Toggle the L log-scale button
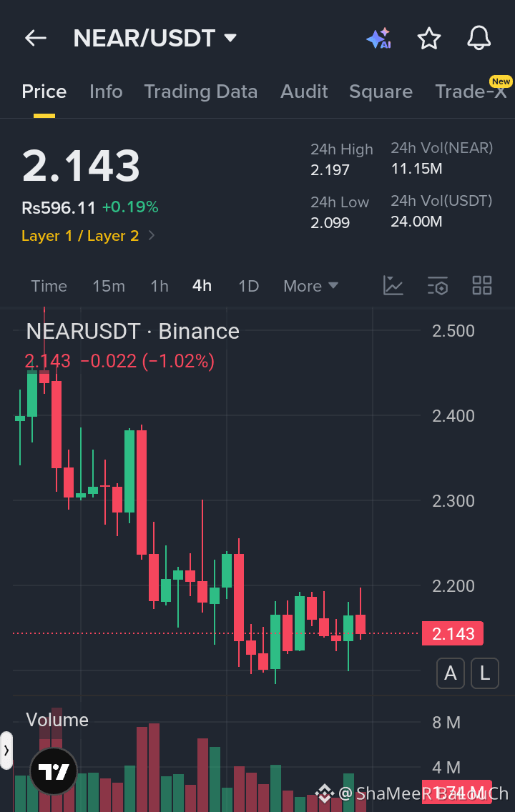 [x=484, y=673]
